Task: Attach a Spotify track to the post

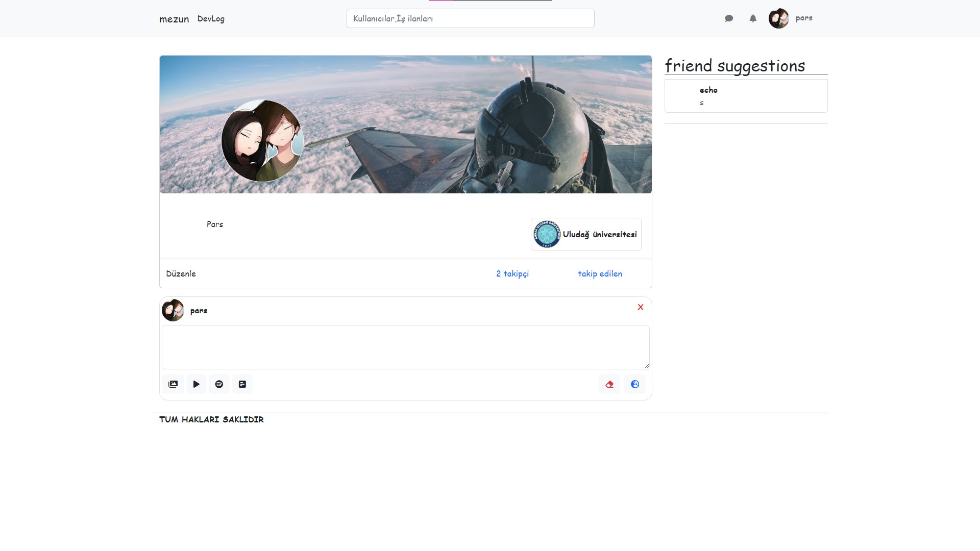Action: (x=219, y=384)
